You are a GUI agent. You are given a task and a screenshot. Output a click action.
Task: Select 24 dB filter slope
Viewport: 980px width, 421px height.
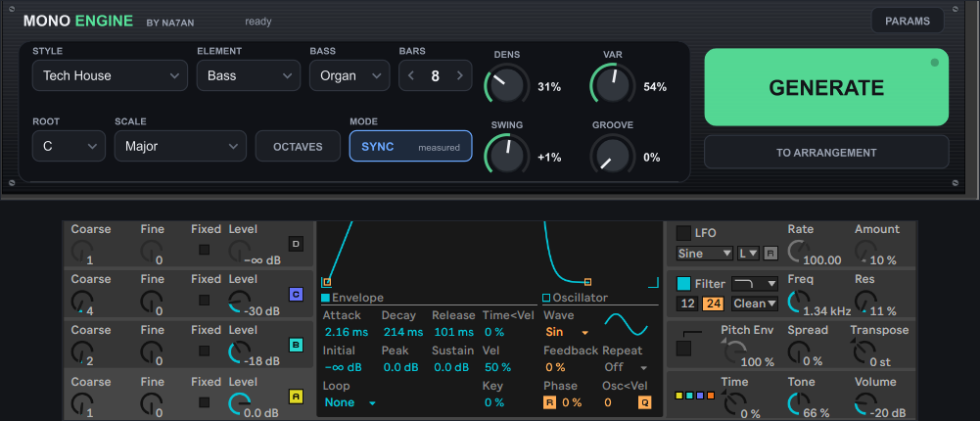click(713, 304)
